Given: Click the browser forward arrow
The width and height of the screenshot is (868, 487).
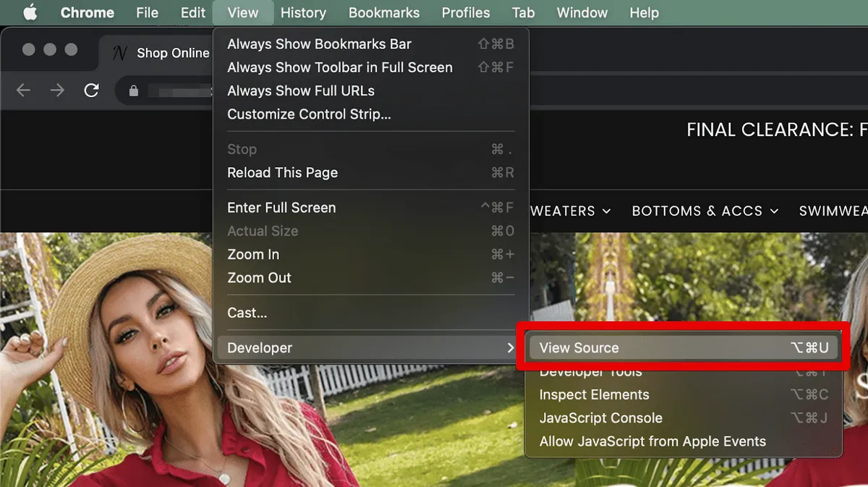Looking at the screenshot, I should pyautogui.click(x=57, y=90).
